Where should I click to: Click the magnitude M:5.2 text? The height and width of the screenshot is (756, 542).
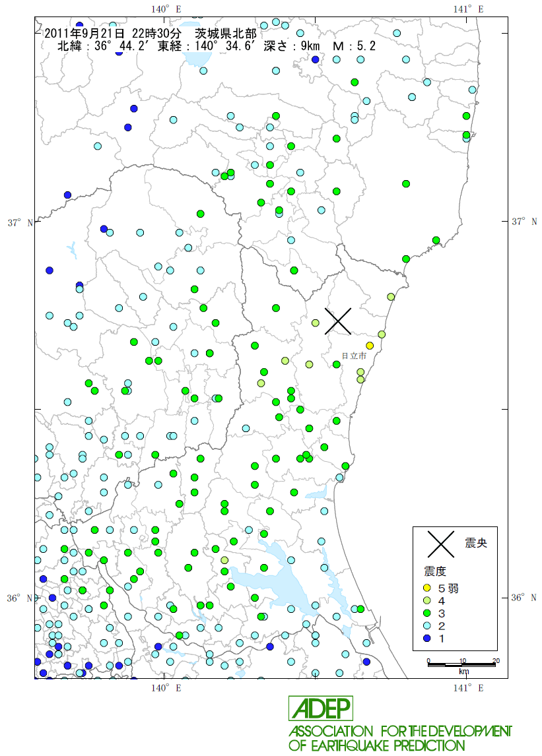coord(355,46)
